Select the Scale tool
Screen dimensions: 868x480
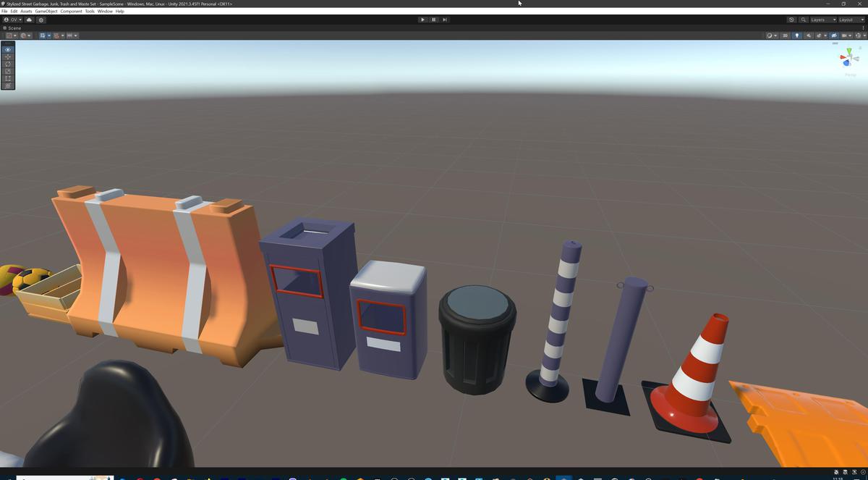click(x=7, y=71)
